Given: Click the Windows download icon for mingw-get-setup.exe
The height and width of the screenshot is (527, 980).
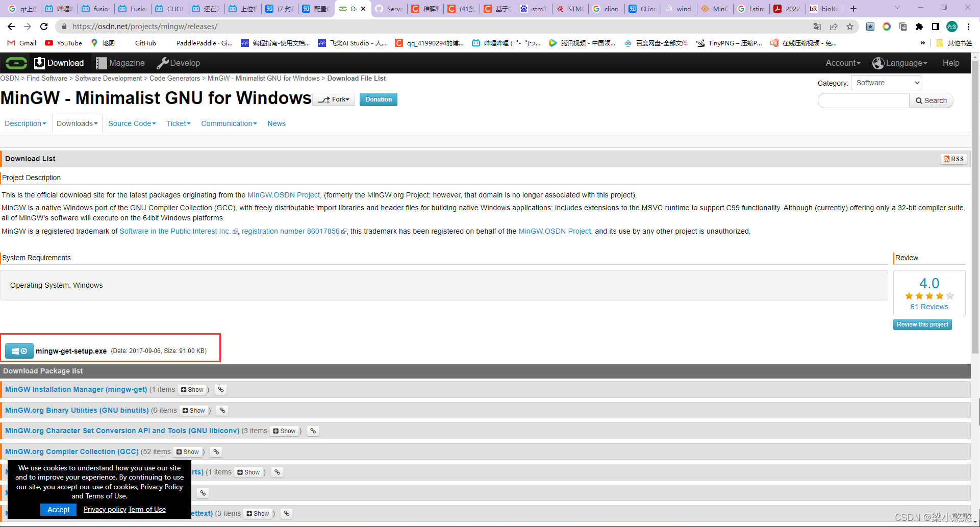Looking at the screenshot, I should tap(19, 351).
